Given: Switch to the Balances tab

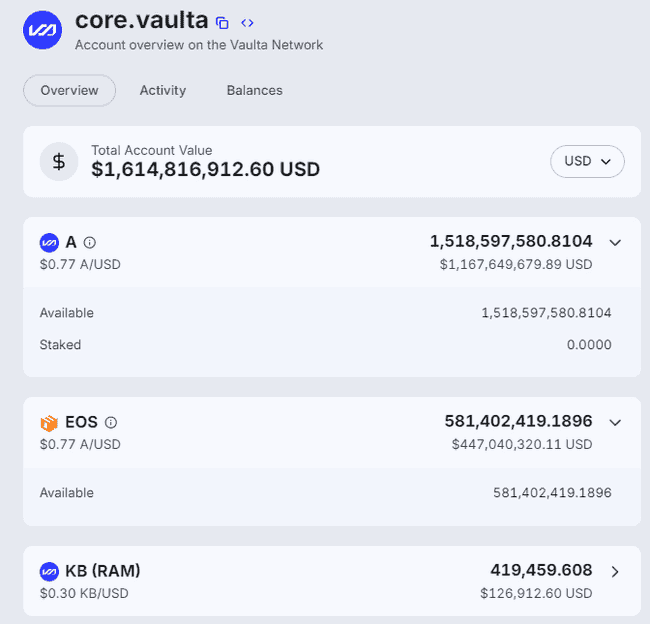Looking at the screenshot, I should [254, 90].
